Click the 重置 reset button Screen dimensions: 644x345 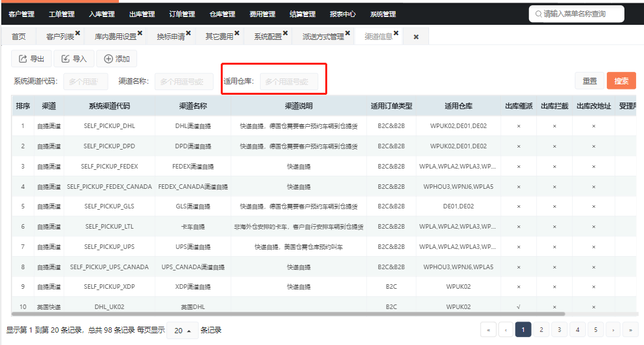point(590,81)
